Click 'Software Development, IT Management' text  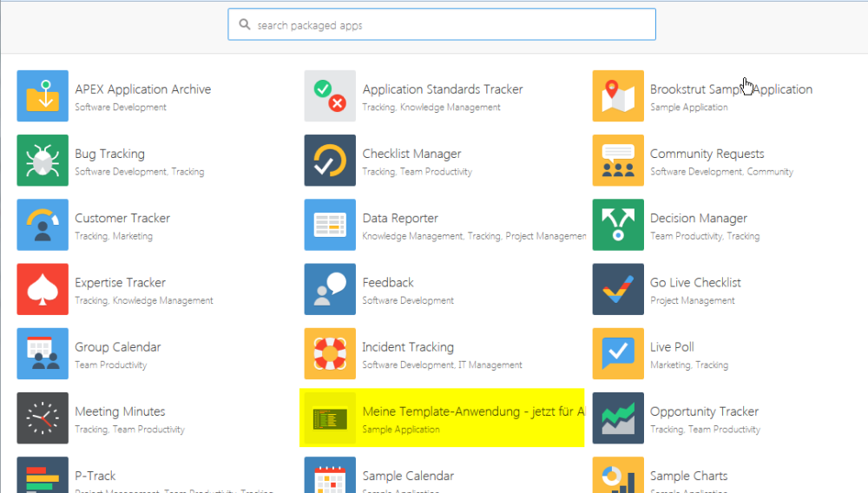[443, 365]
